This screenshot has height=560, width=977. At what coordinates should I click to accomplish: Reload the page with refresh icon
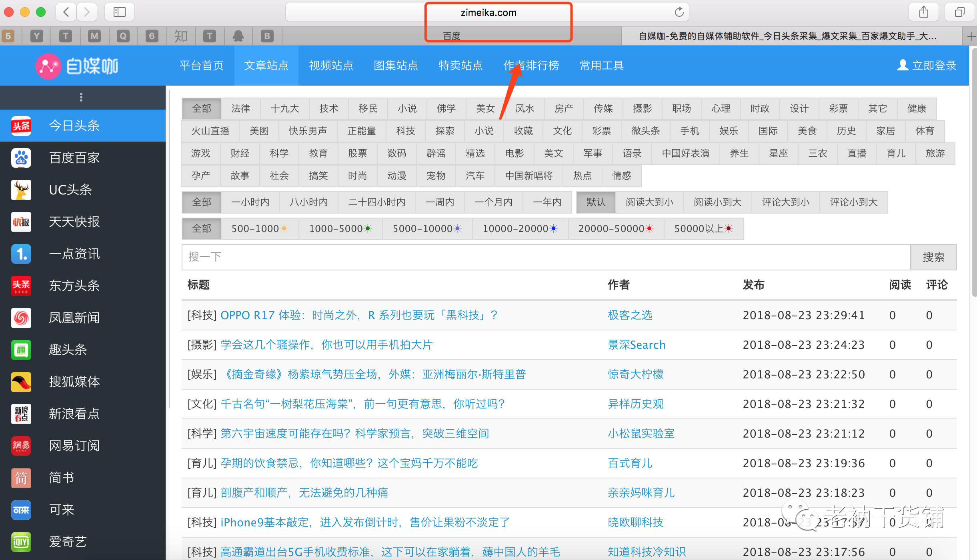click(x=679, y=12)
